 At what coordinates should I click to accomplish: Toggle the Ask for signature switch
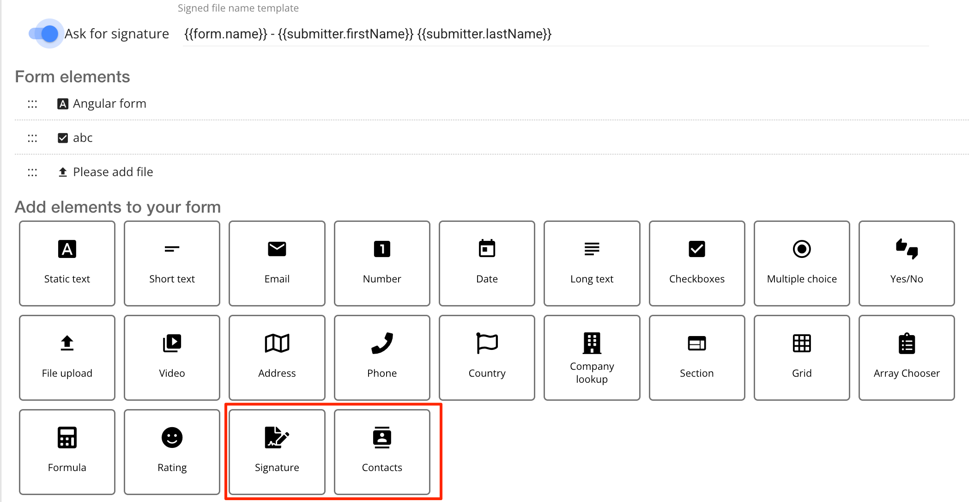click(x=45, y=34)
